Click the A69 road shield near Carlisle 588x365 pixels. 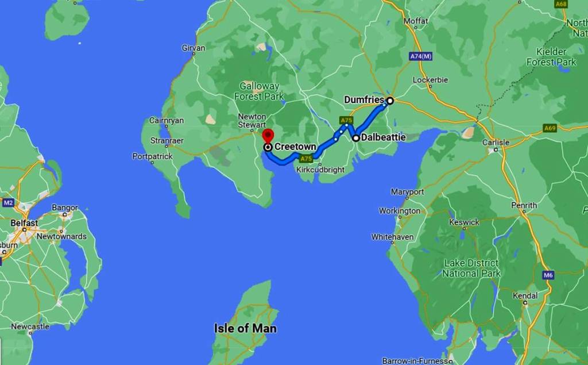tap(550, 128)
